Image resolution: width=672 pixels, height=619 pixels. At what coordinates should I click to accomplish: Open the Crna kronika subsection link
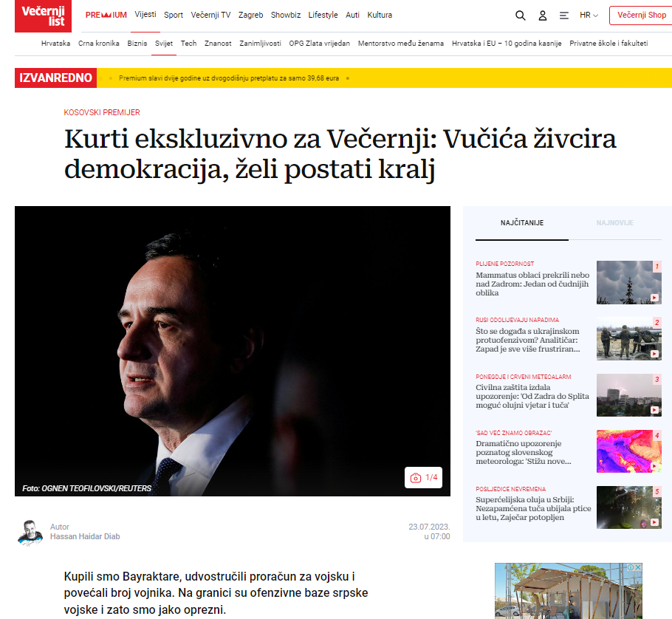(x=98, y=44)
